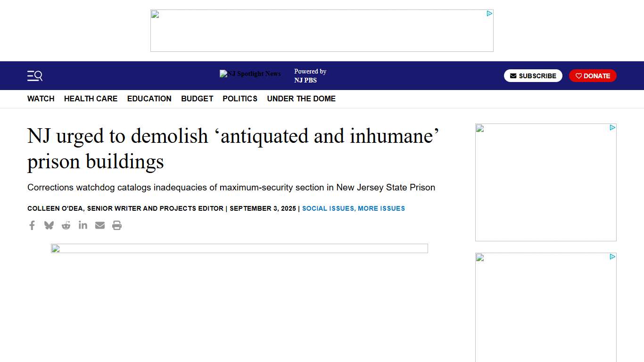Select Politics in the navigation bar

(240, 99)
